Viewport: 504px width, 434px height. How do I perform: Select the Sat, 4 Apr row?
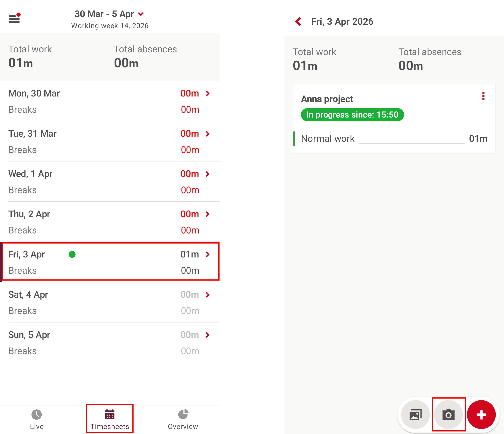110,302
